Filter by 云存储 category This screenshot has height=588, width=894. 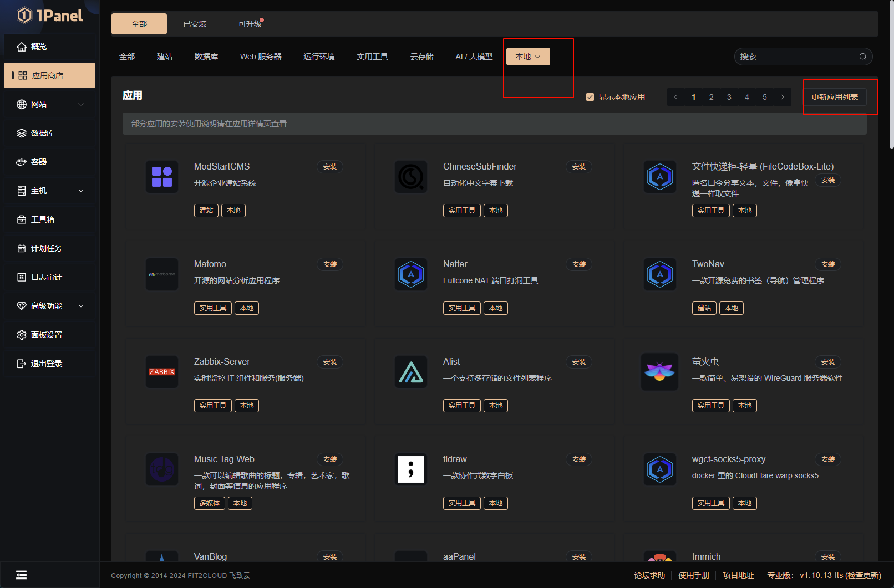tap(421, 57)
